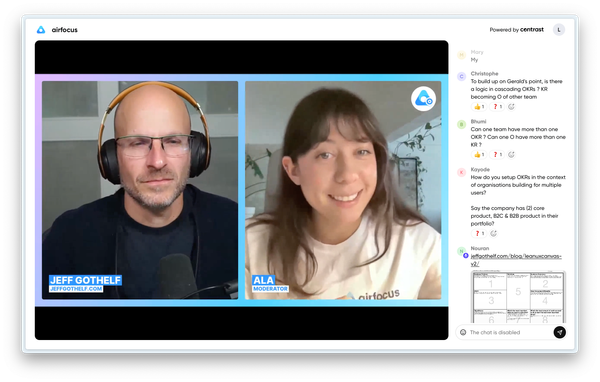600x382 pixels.
Task: Click the 'Kayode' sender name
Action: (480, 169)
